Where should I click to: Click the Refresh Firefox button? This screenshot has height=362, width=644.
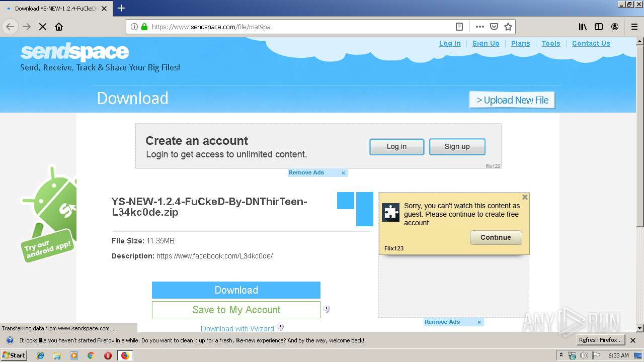coord(601,340)
